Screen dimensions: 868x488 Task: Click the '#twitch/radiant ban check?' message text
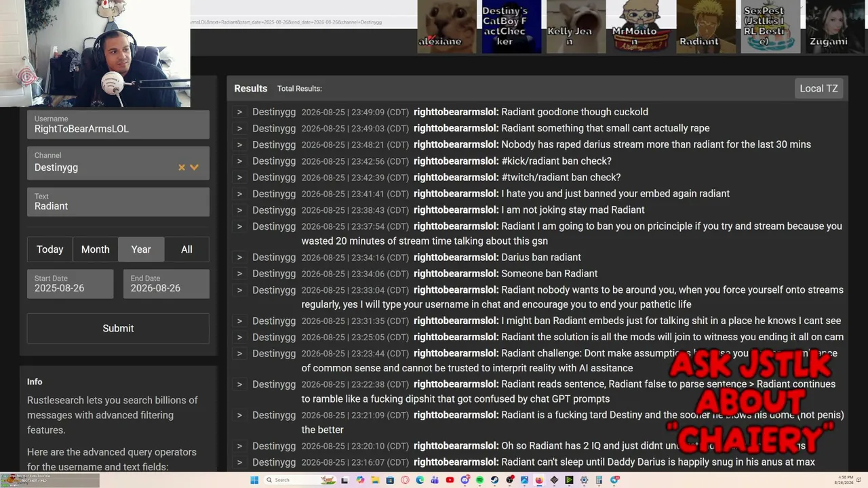[561, 177]
